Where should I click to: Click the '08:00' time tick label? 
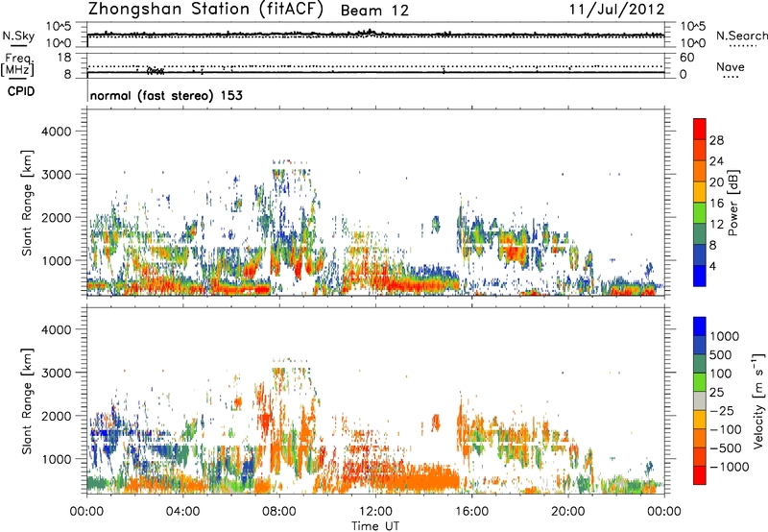click(x=279, y=512)
